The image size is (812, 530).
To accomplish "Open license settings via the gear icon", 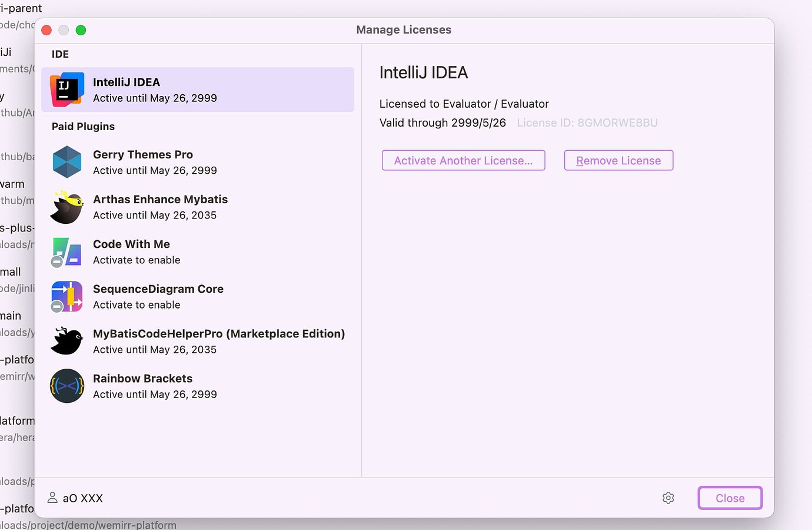I will (668, 498).
